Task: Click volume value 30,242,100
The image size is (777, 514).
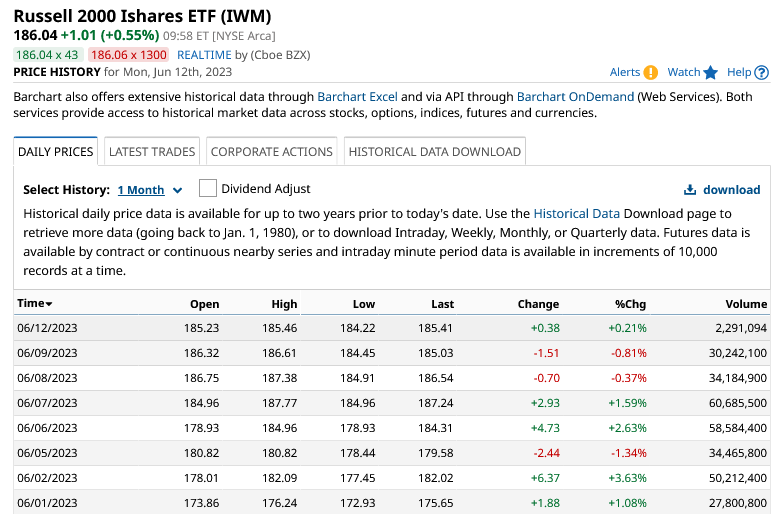Action: click(738, 353)
